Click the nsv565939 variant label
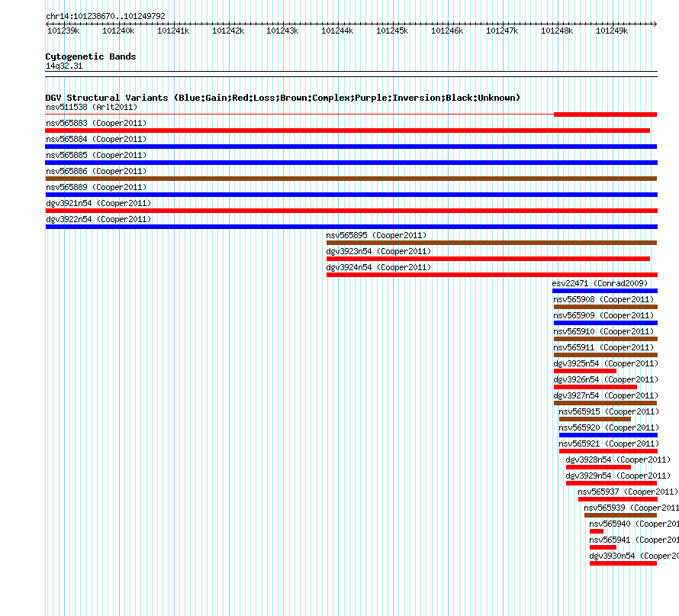Viewport: 679px width, 616px height. coord(632,508)
